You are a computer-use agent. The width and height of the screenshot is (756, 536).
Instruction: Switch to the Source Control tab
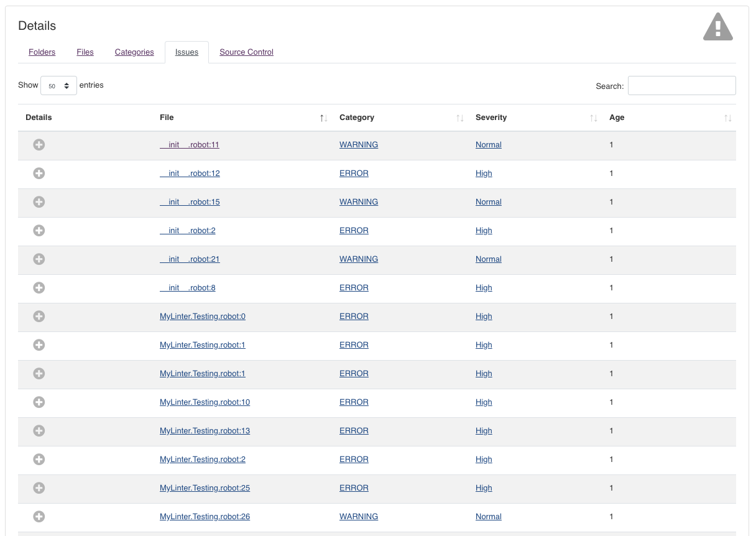[246, 52]
